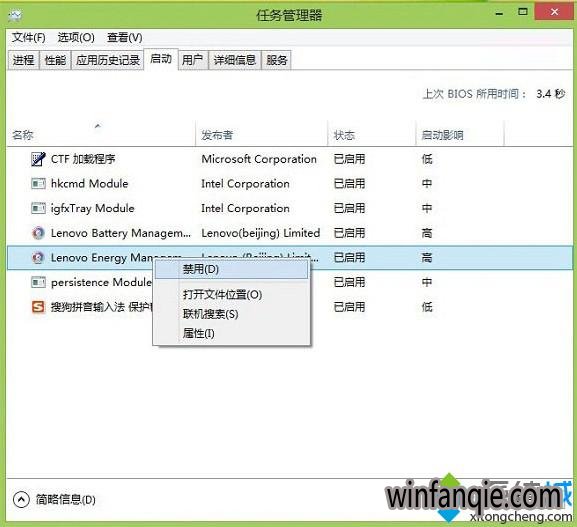Click the igfxTray Module icon
Screen dimensions: 577x527
pyautogui.click(x=38, y=208)
